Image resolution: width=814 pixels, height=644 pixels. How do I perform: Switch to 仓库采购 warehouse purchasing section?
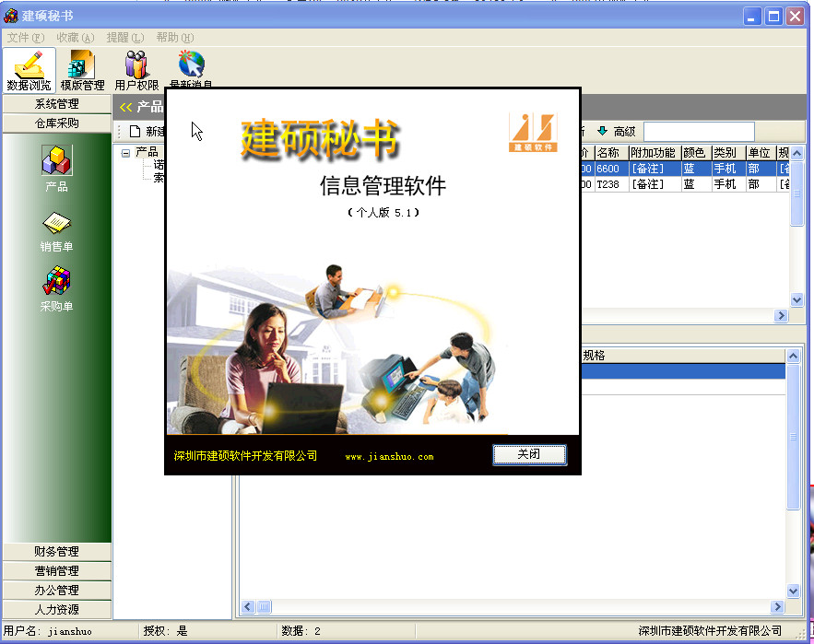click(x=57, y=121)
